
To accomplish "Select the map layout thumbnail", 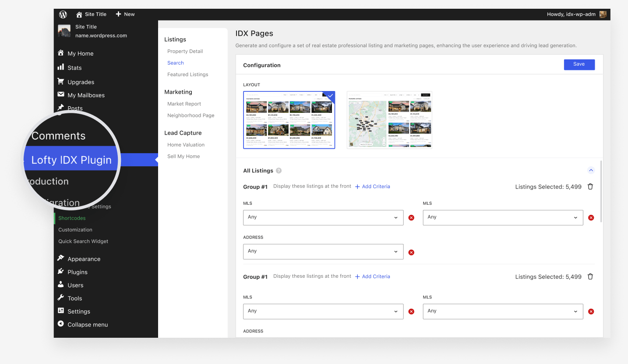I will point(389,120).
